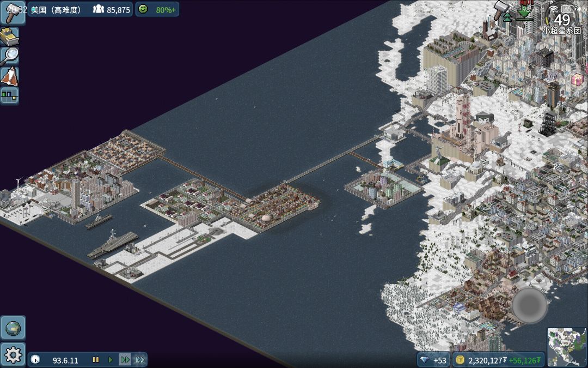
Task: Click the date 93.6.11
Action: point(65,360)
